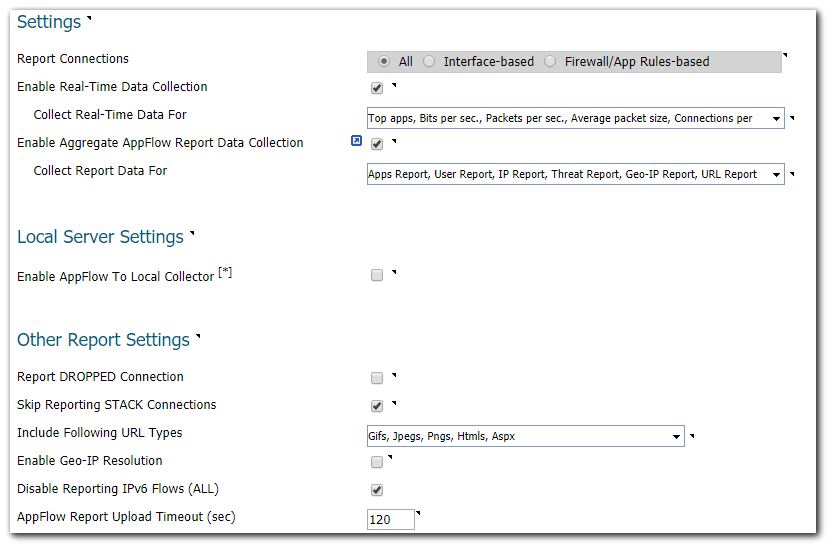
Task: Enable AppFlow To Local Collector checkbox
Action: pos(377,276)
